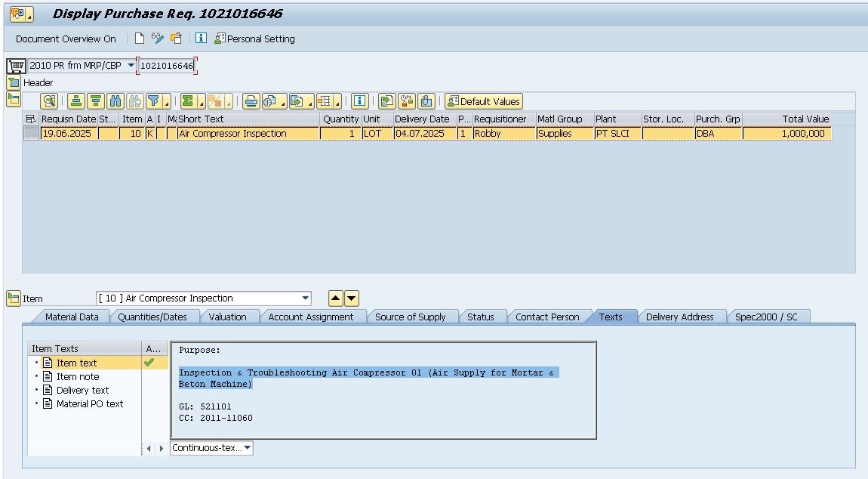Click Document Overview On button
This screenshot has width=868, height=479.
[66, 39]
